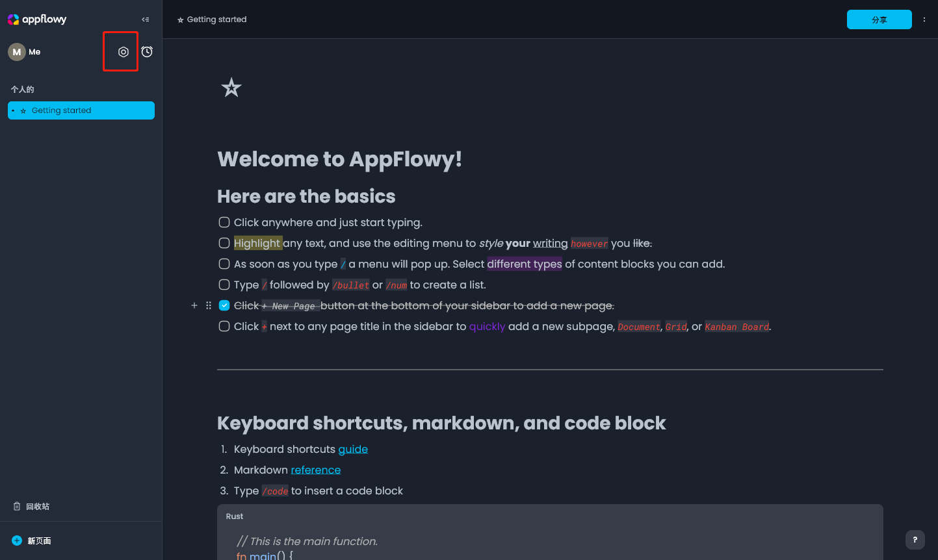Click the 'different types' highlighted text
The height and width of the screenshot is (560, 938).
[x=525, y=264]
